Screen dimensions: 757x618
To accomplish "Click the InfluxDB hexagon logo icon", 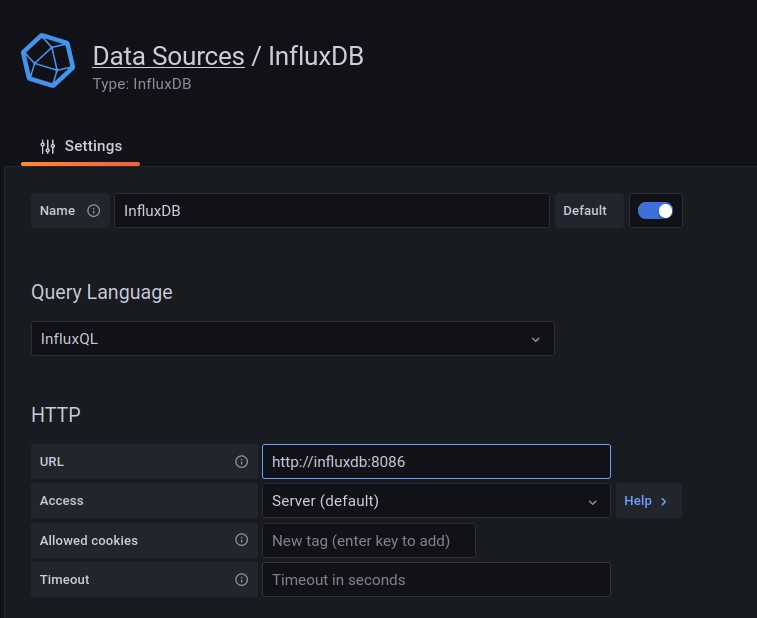I will (x=48, y=62).
